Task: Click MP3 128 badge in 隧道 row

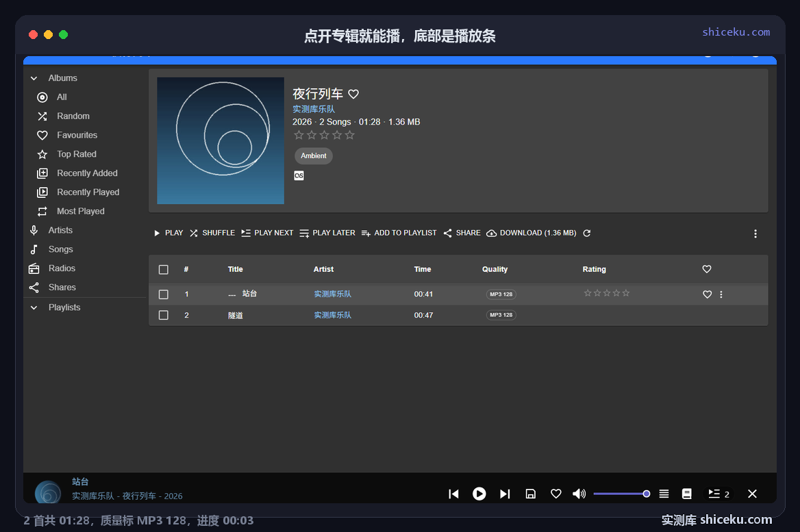Action: coord(501,315)
